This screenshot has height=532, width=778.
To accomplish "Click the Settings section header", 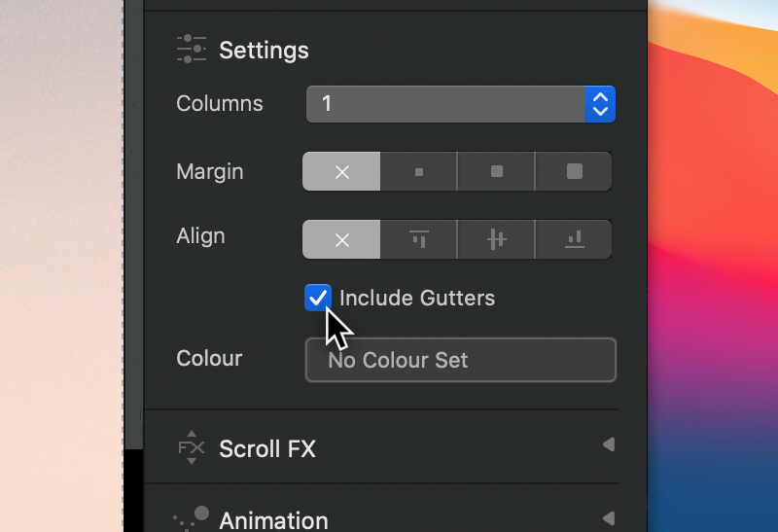I will click(264, 51).
